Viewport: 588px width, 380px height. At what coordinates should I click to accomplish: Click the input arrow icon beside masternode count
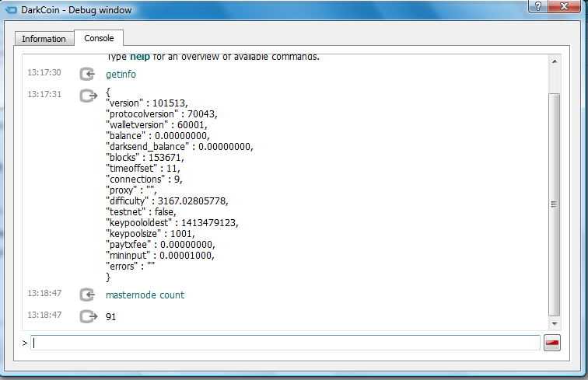(x=87, y=295)
